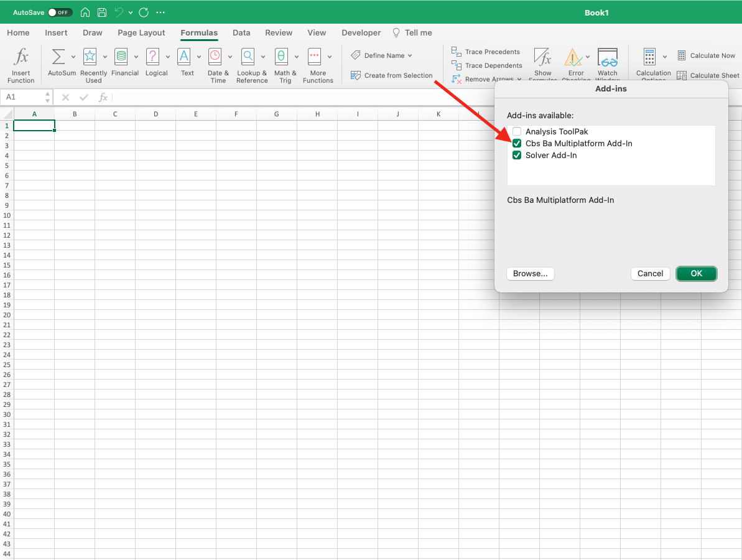The image size is (742, 560).
Task: Click the Trace Precedents icon
Action: point(457,52)
